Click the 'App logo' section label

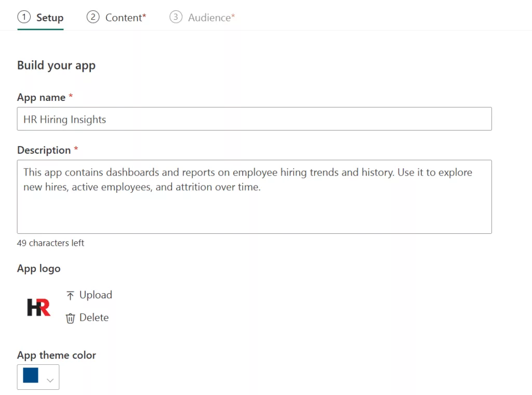tap(38, 269)
